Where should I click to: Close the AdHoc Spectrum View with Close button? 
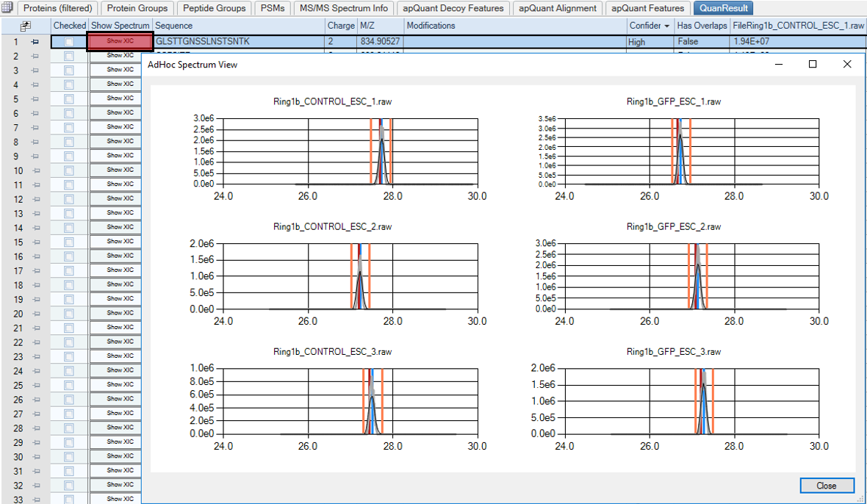click(827, 486)
